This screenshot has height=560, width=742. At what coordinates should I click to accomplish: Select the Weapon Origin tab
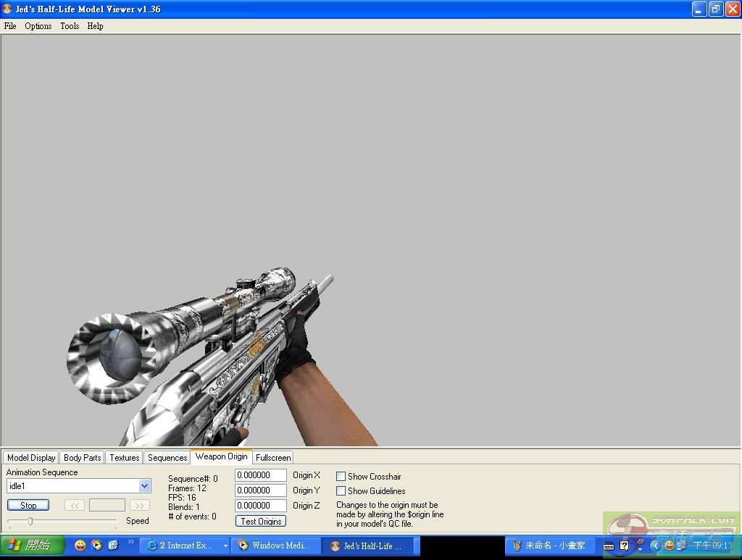tap(222, 456)
